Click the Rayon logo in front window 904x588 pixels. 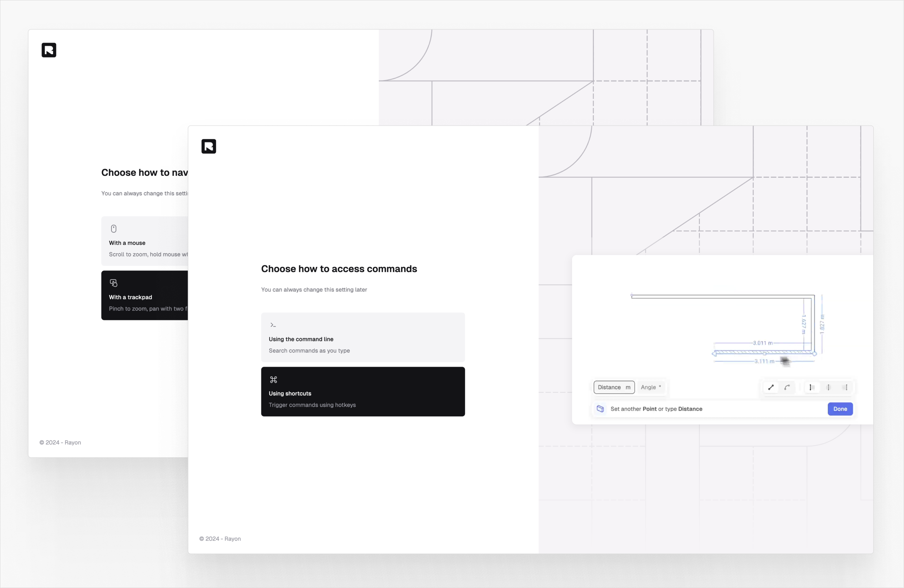click(x=209, y=146)
